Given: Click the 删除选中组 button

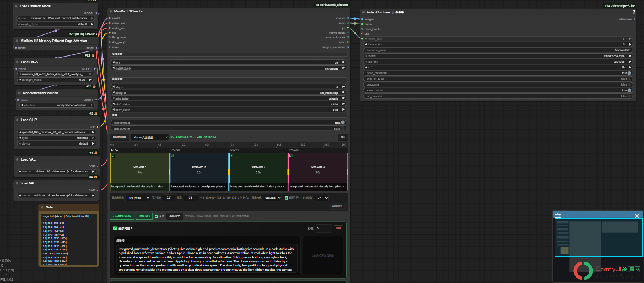Looking at the screenshot, I should [119, 137].
